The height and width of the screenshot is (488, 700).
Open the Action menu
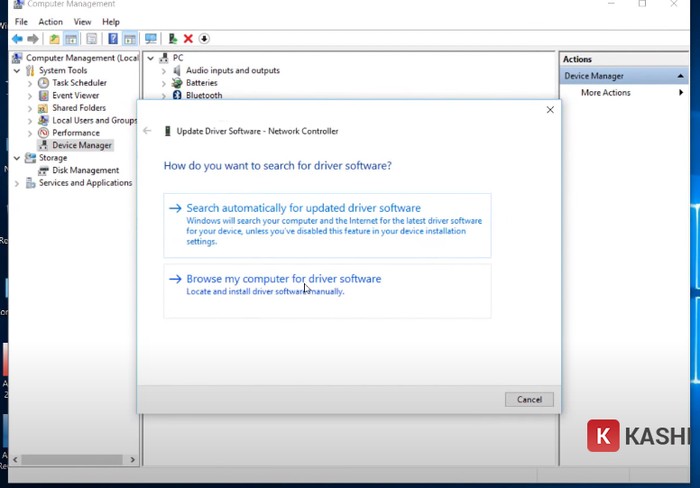[x=50, y=21]
